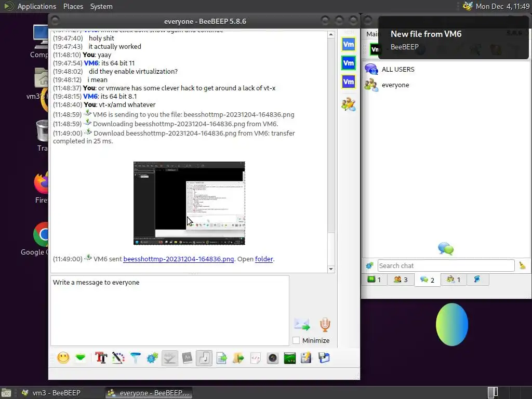Open the blue pushpin last tab
This screenshot has width=532, height=399.
477,280
